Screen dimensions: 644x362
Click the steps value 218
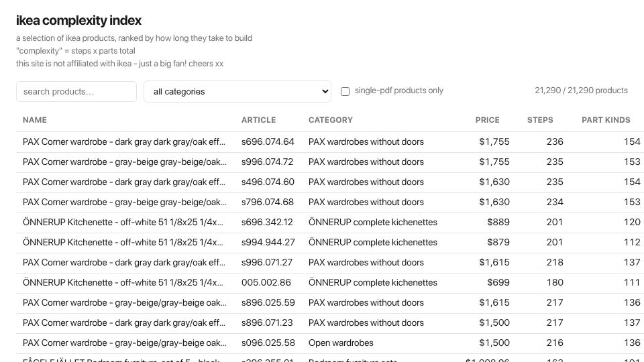pyautogui.click(x=555, y=262)
